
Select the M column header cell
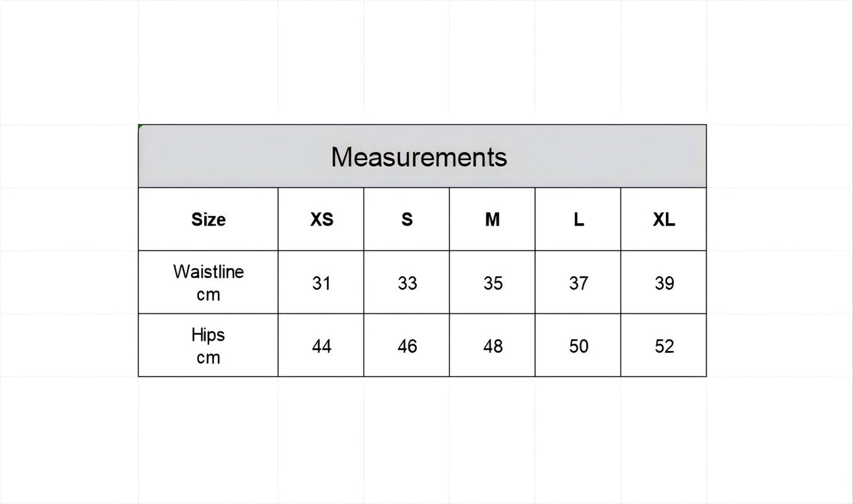click(492, 220)
